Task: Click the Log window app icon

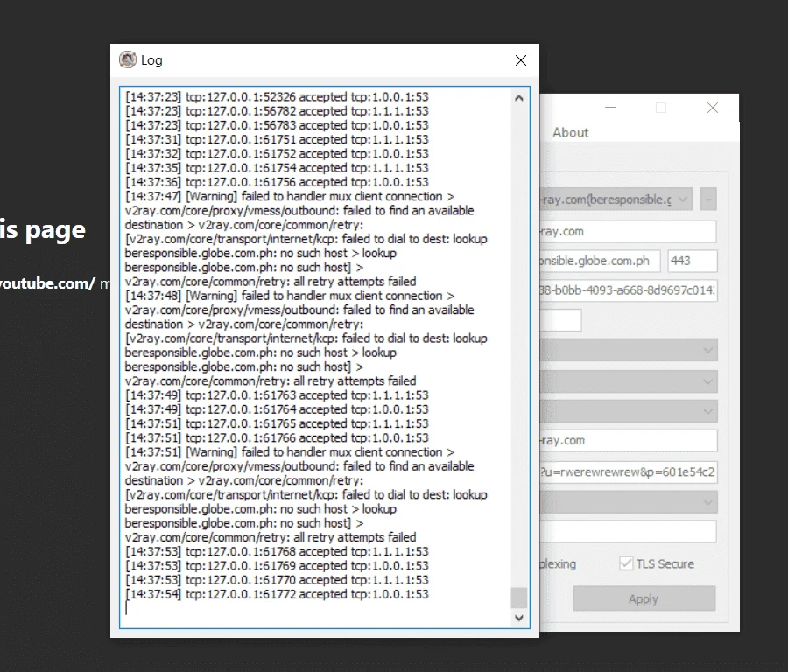Action: (x=128, y=59)
